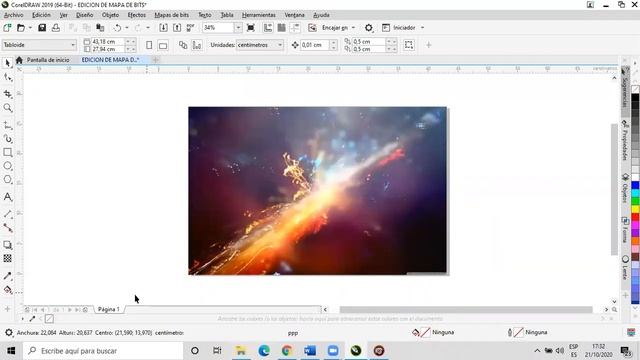The width and height of the screenshot is (640, 360).
Task: Pick the red palette swatch
Action: pos(635,217)
